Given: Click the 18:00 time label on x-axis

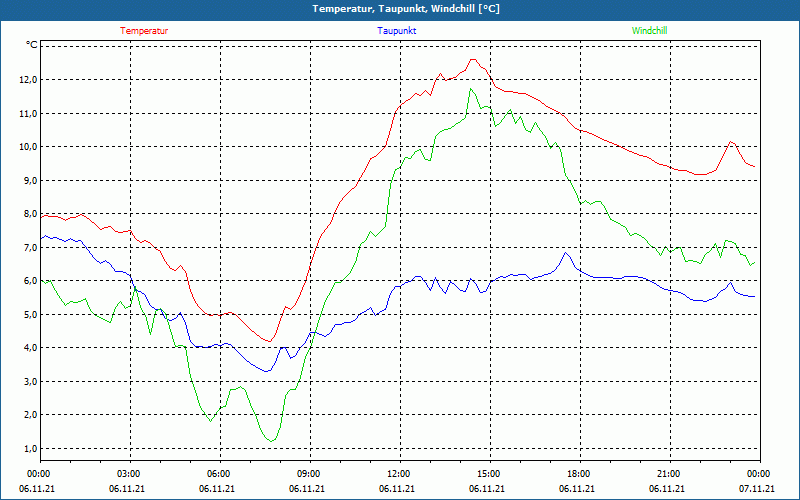Looking at the screenshot, I should (x=579, y=474).
